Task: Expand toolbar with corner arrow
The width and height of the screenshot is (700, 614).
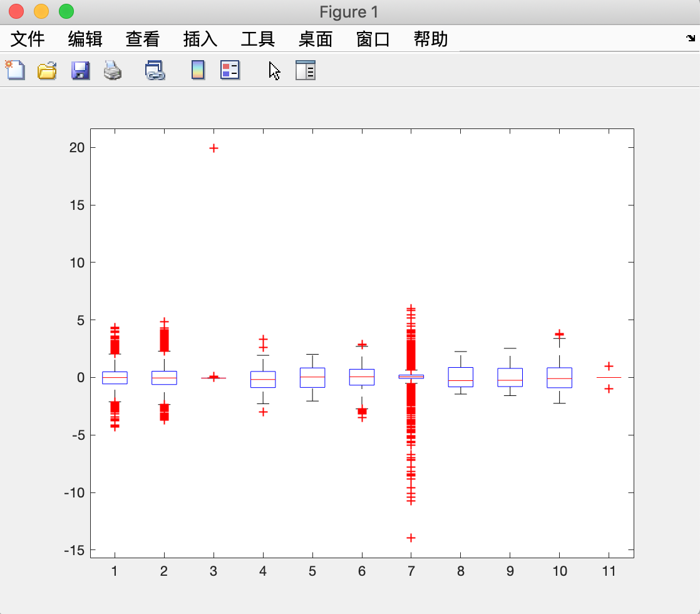Action: click(x=691, y=38)
